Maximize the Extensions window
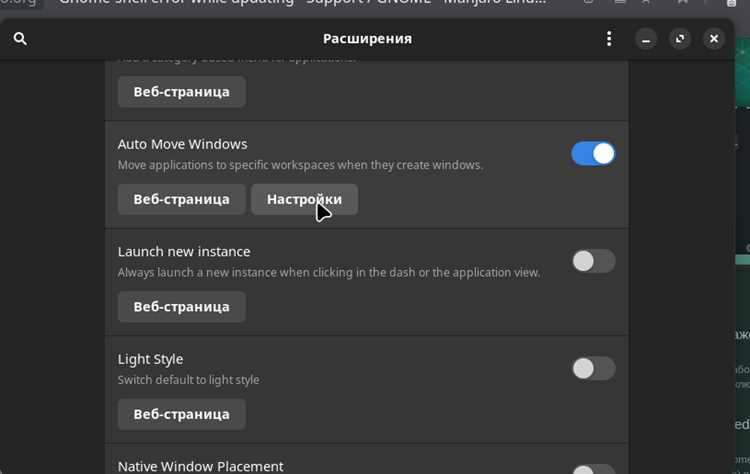The image size is (750, 474). (680, 39)
